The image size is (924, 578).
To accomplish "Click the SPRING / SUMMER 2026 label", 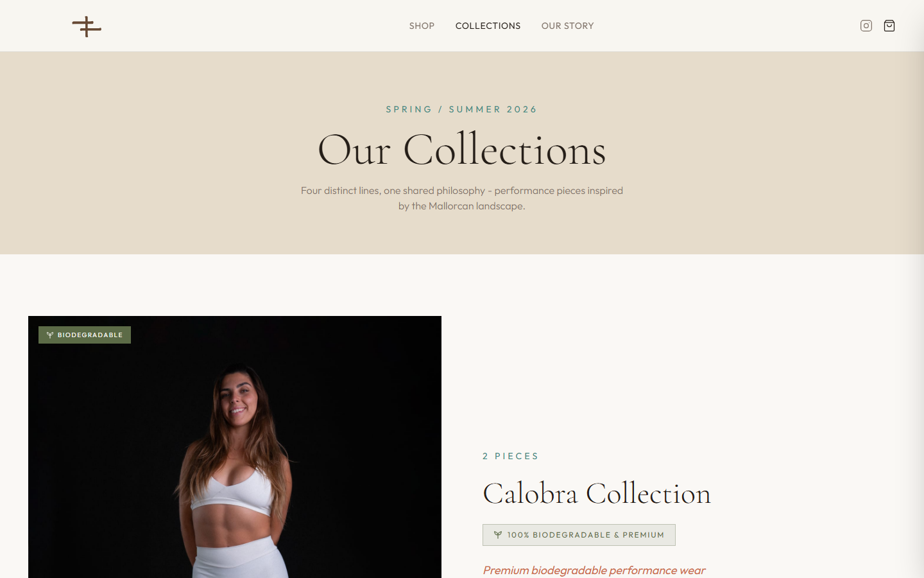I will point(462,109).
